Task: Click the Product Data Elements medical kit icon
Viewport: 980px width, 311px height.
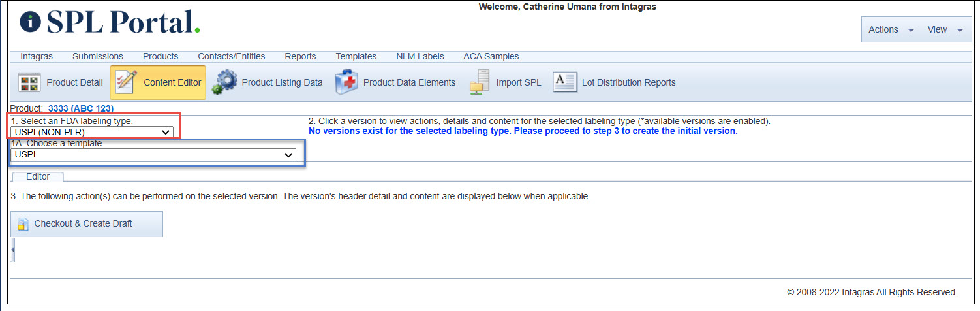Action: 346,82
